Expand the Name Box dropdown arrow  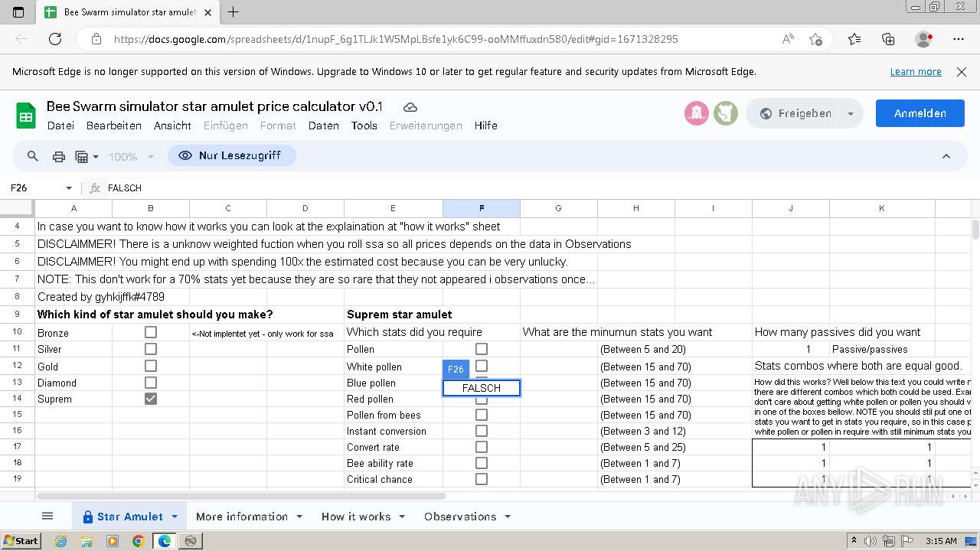tap(69, 187)
